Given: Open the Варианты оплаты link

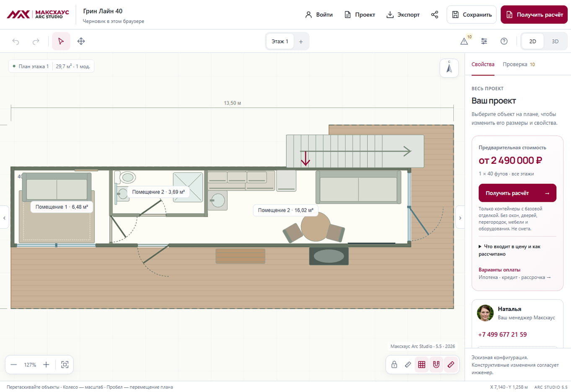Looking at the screenshot, I should coord(499,270).
